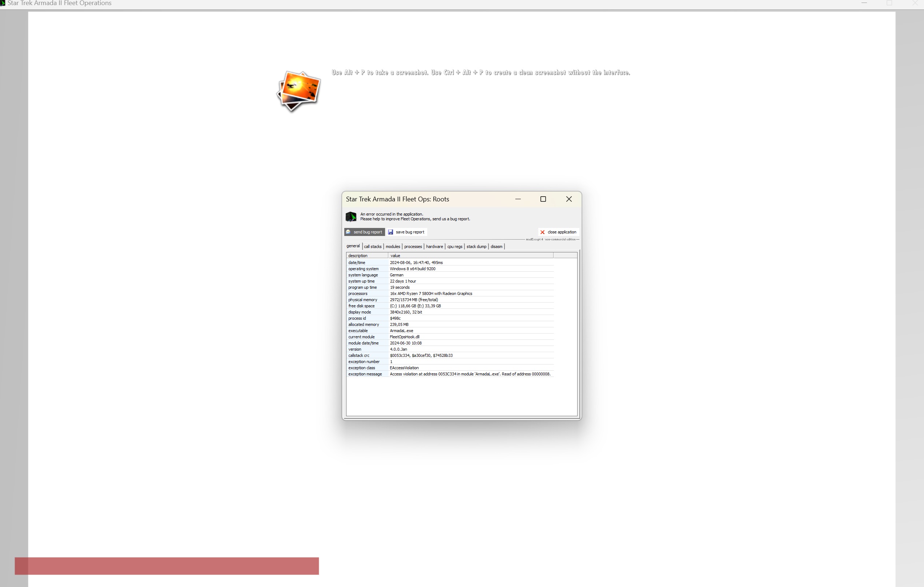Select the callstack crc value row
The image size is (924, 587).
point(450,355)
